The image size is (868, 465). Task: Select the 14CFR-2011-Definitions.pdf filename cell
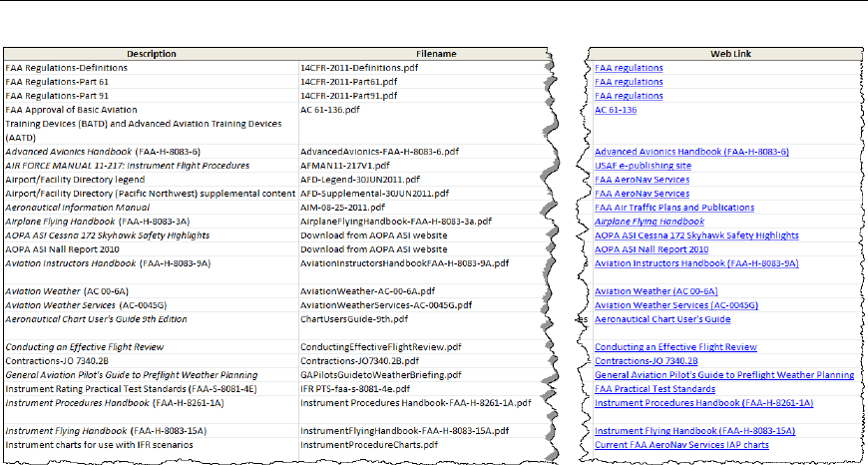coord(359,68)
